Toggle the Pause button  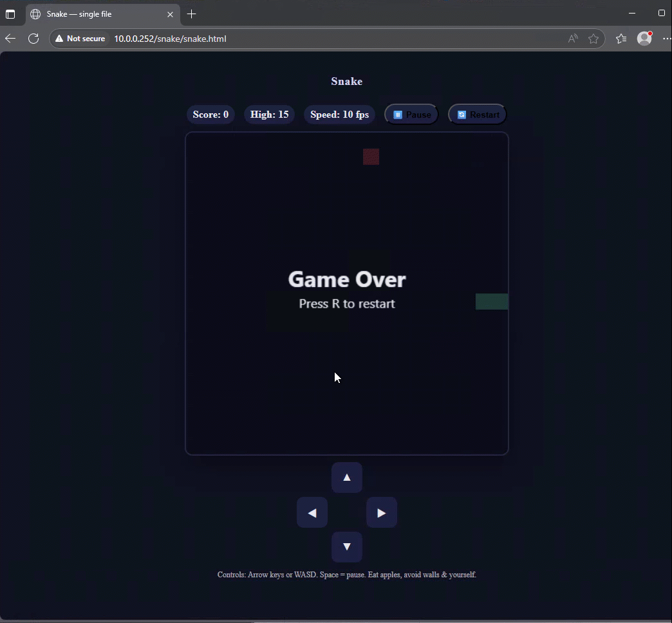pyautogui.click(x=411, y=115)
